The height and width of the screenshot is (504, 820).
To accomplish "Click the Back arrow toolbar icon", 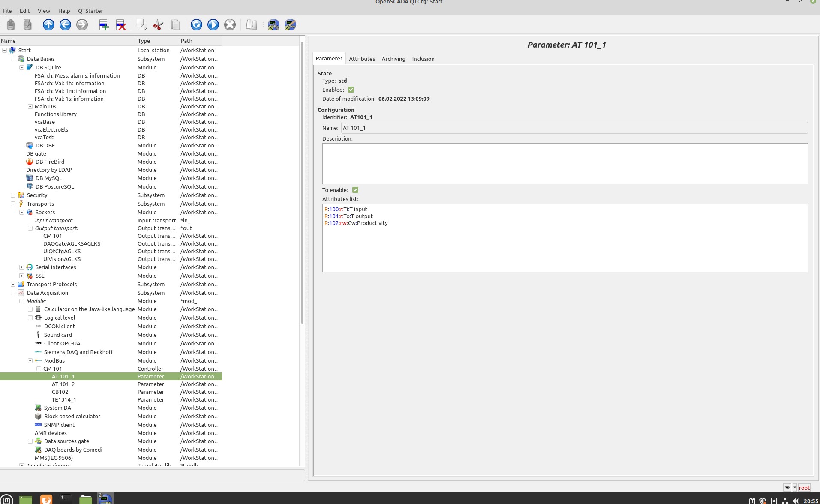I will 65,25.
